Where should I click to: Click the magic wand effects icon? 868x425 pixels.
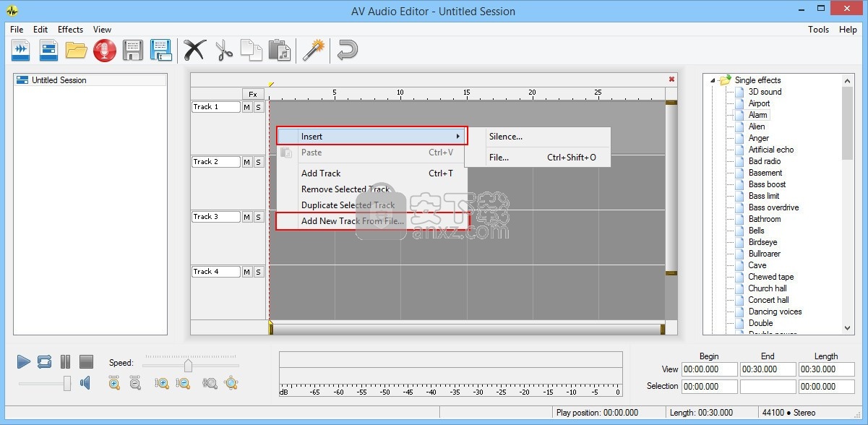(x=314, y=50)
